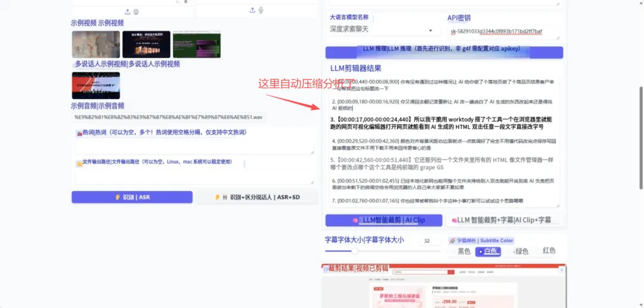Click the font size value box 32
Screen dimensions: 644x308
[x=429, y=241]
